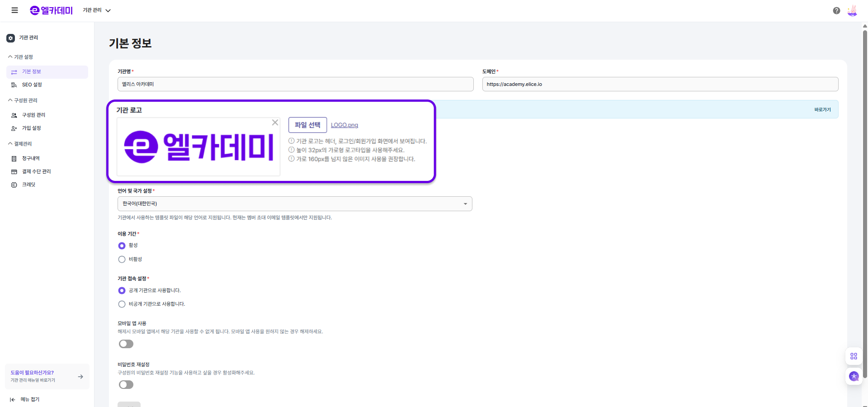Click the 기관명 input field
The image size is (868, 407).
[296, 84]
